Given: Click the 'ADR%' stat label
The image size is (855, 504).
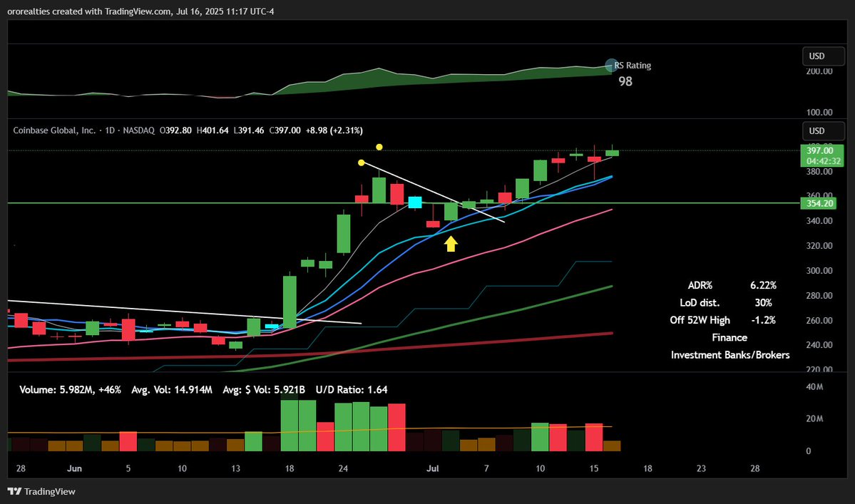Looking at the screenshot, I should (700, 286).
